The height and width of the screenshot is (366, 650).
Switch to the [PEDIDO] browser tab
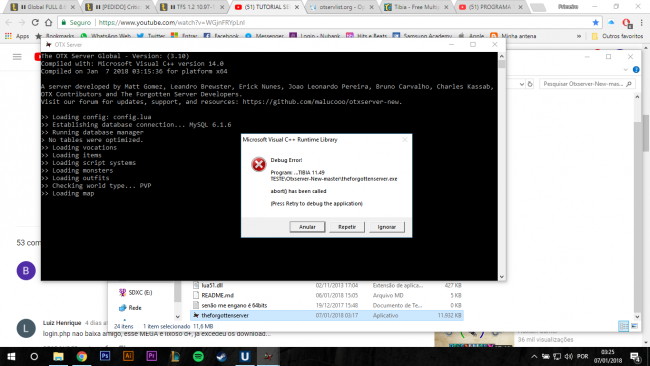tap(118, 7)
